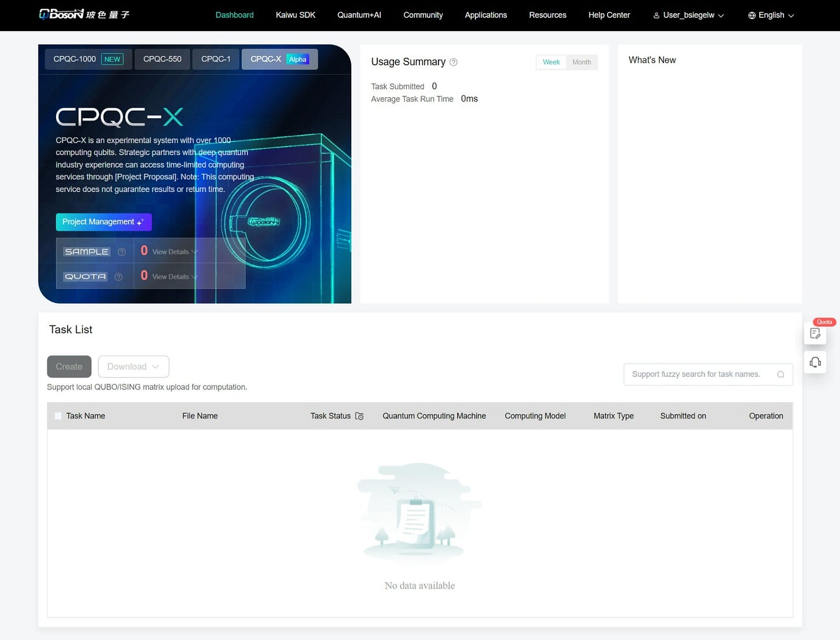Screen dimensions: 840x640
Task: Focus the task name search field
Action: point(708,375)
